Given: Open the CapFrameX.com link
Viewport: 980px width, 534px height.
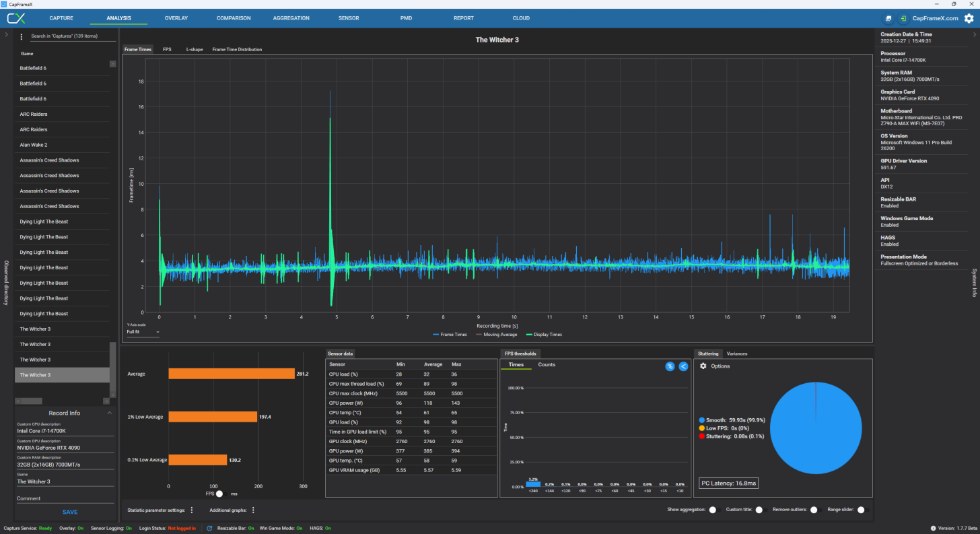Looking at the screenshot, I should pyautogui.click(x=935, y=18).
